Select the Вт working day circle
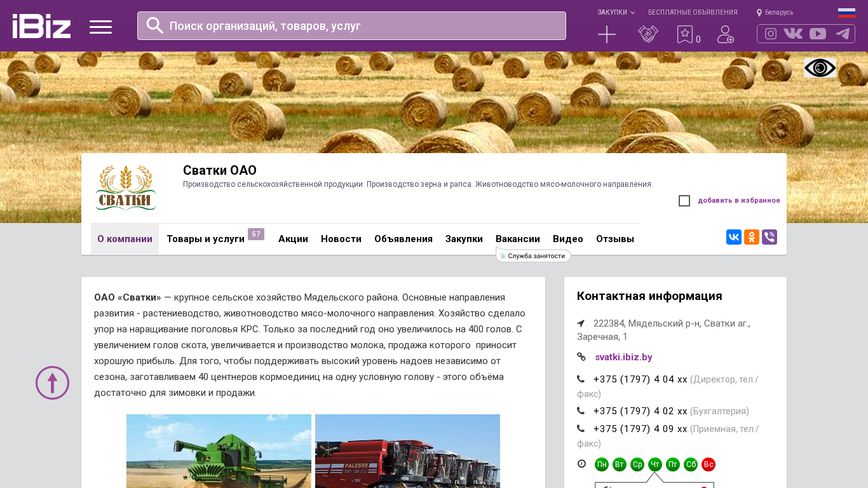This screenshot has width=868, height=488. [620, 464]
